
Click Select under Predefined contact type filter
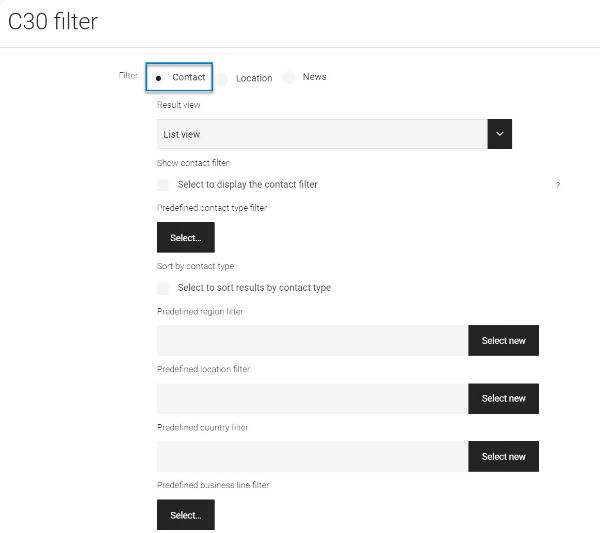(x=186, y=237)
